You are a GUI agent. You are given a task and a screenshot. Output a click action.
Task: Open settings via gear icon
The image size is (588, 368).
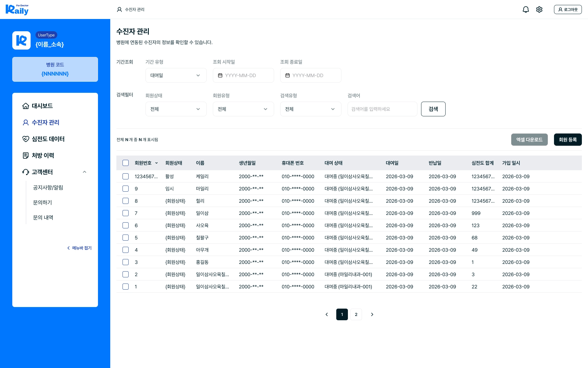click(x=539, y=9)
